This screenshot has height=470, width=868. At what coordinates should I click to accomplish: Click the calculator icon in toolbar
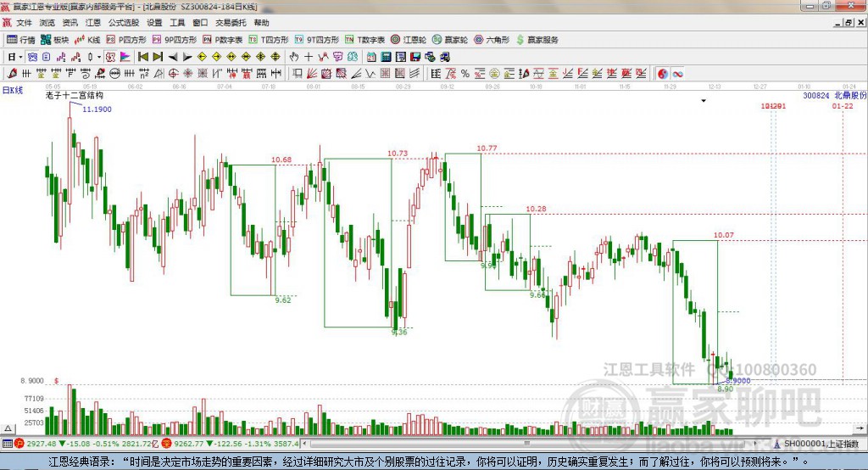[387, 57]
